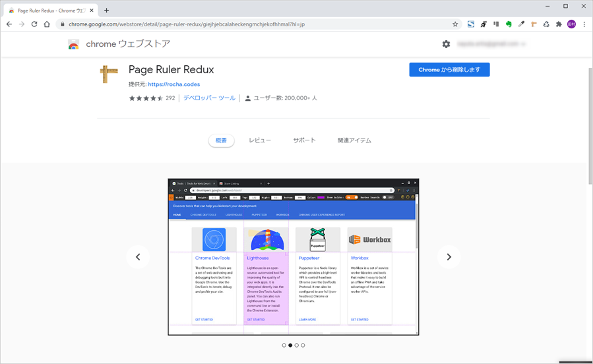View site lock information in address bar
Viewport: 593px width, 364px height.
pyautogui.click(x=62, y=24)
